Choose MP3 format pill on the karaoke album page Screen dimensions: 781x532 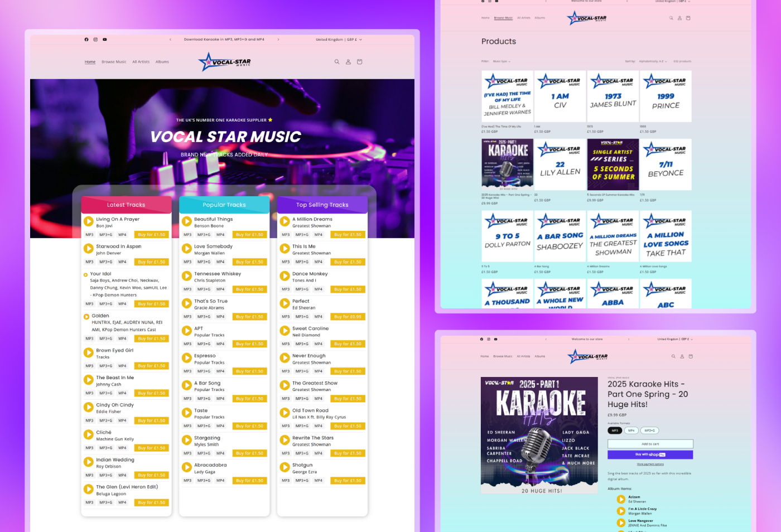[614, 431]
